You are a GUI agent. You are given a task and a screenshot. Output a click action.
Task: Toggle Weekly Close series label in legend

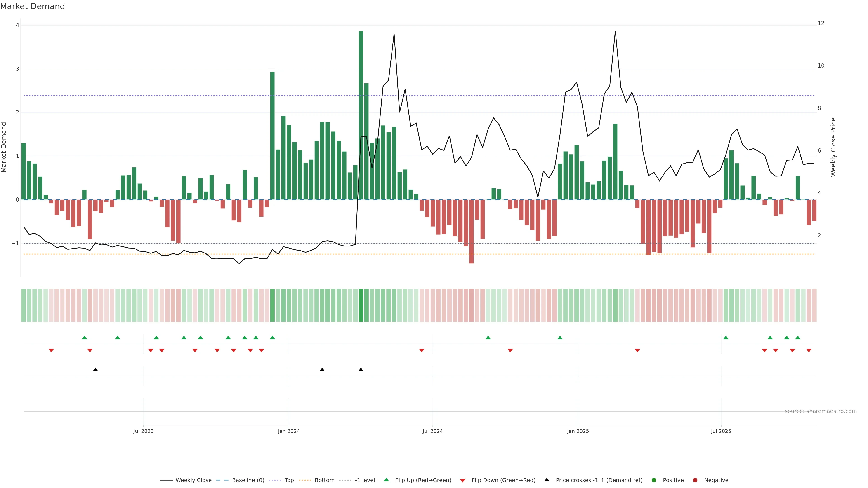[x=193, y=480]
